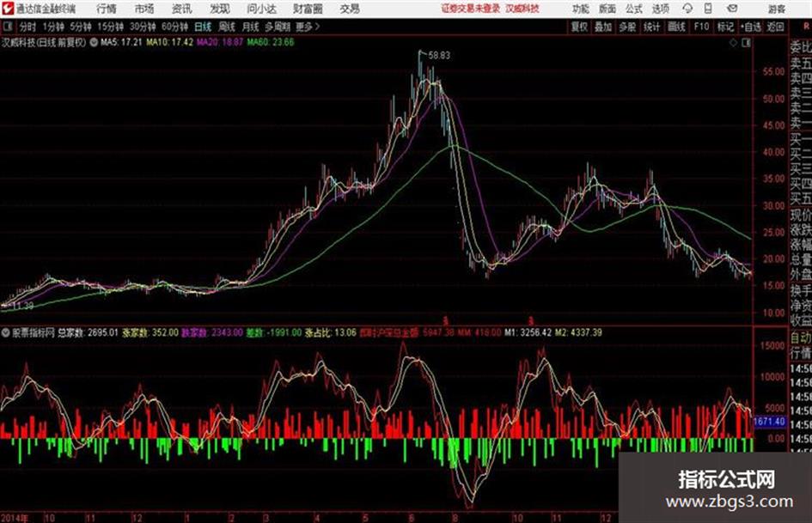Expand 更多 period options
Screen dimensions: 812x523
pos(308,27)
